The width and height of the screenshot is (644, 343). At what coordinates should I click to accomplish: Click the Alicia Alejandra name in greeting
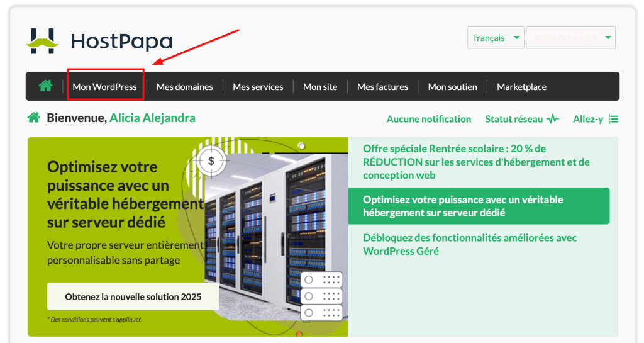tap(152, 118)
